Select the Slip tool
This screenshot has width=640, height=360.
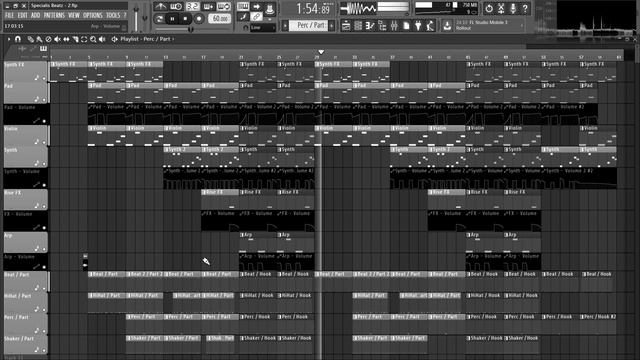[x=66, y=39]
